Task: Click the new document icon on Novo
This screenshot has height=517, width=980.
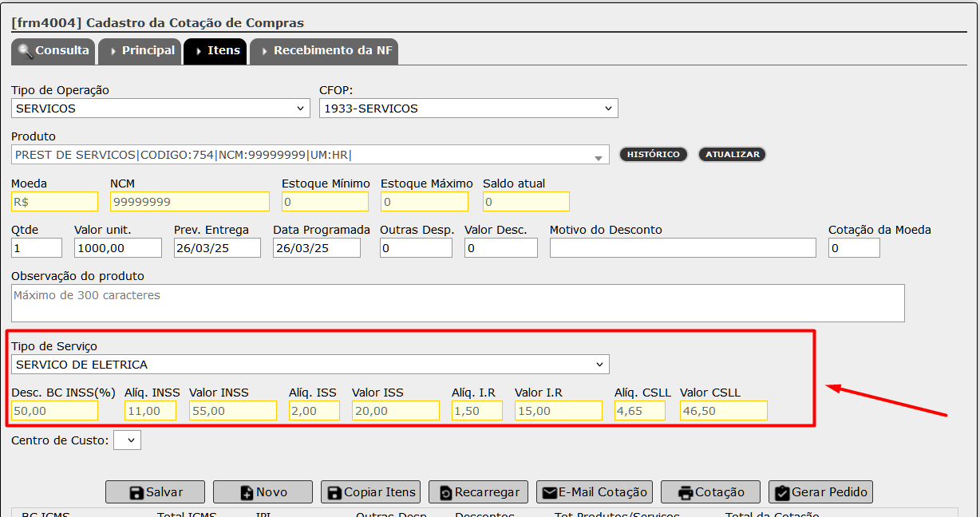Action: [x=247, y=492]
